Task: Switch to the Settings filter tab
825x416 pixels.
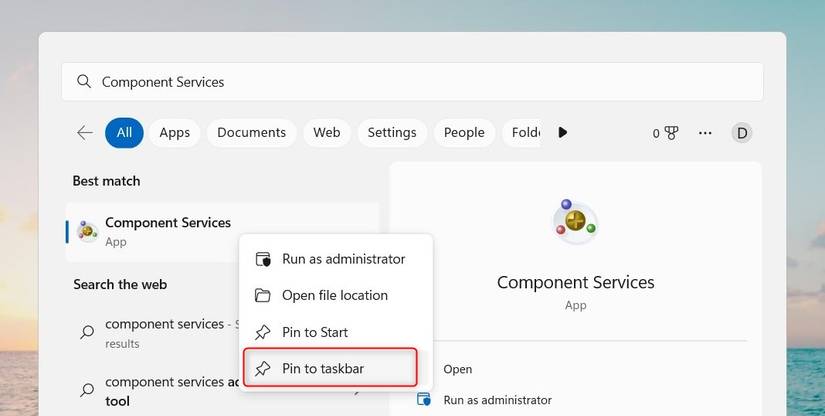Action: (x=391, y=133)
